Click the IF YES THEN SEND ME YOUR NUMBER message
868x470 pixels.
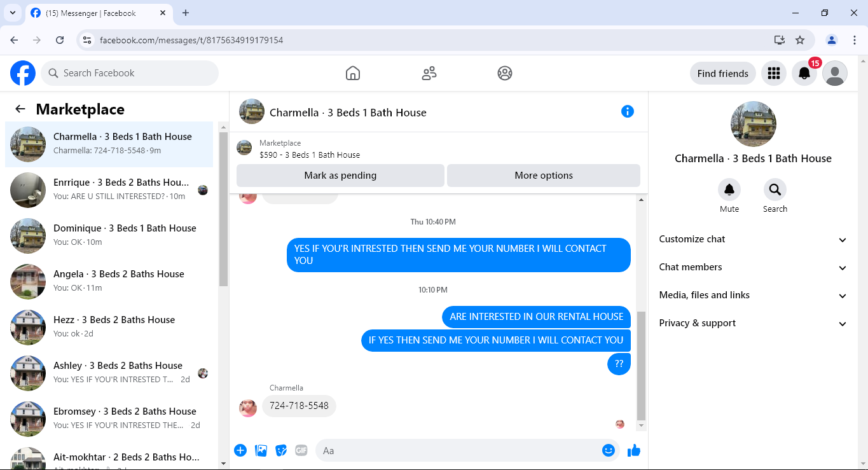496,340
